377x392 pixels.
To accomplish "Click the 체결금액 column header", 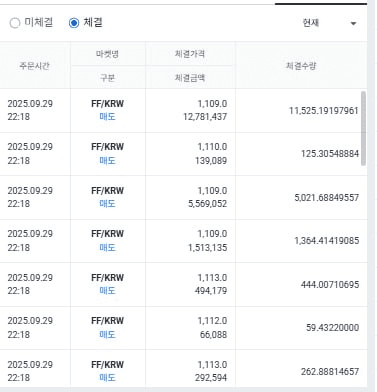I will [x=190, y=78].
